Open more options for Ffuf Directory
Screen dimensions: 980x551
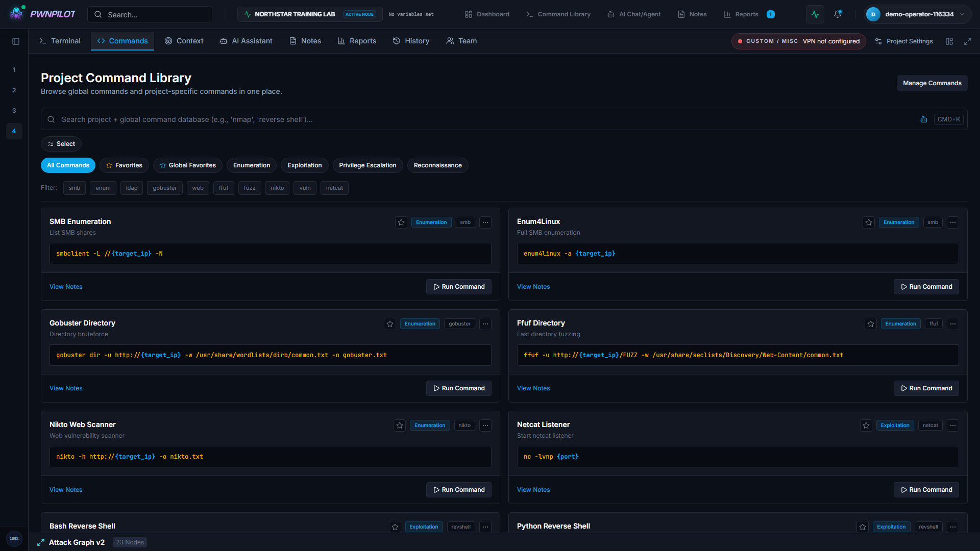tap(953, 324)
